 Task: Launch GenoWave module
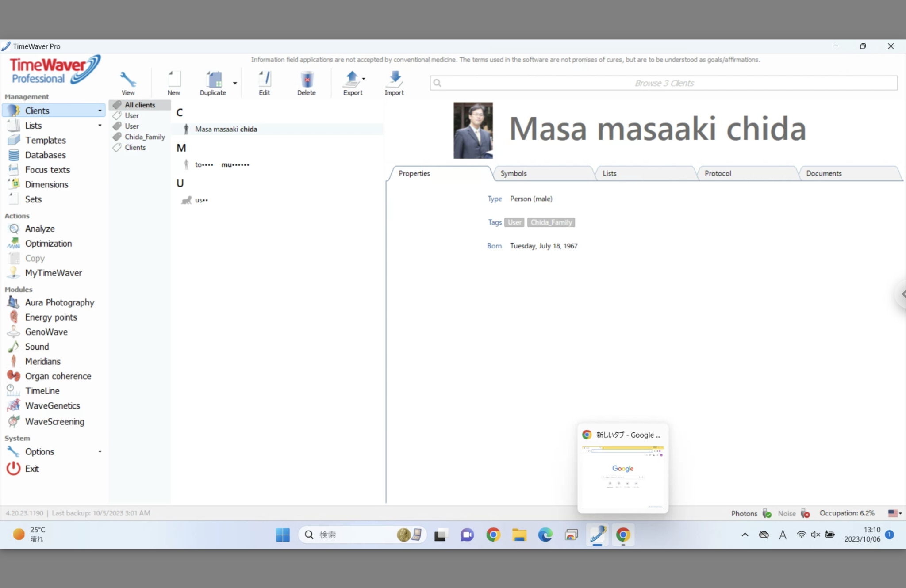pos(46,332)
